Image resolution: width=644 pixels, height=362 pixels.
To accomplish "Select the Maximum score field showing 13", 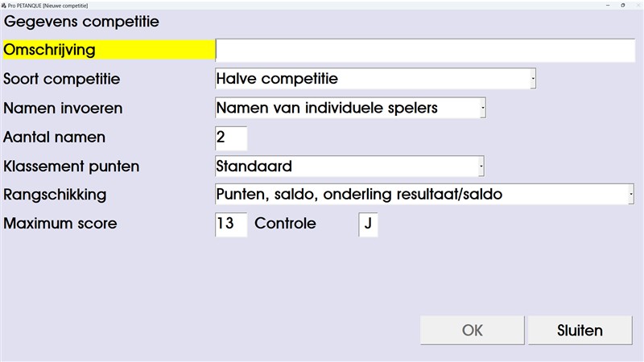I will click(x=231, y=224).
